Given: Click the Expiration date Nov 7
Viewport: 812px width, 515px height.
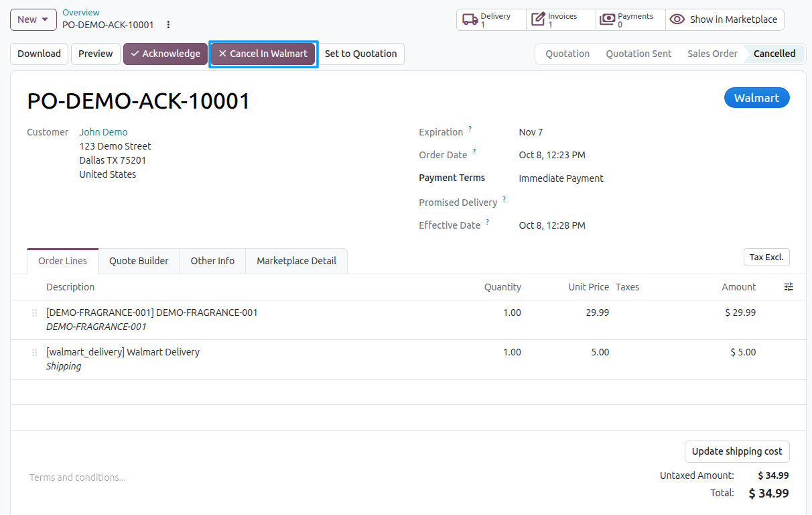Looking at the screenshot, I should tap(531, 132).
